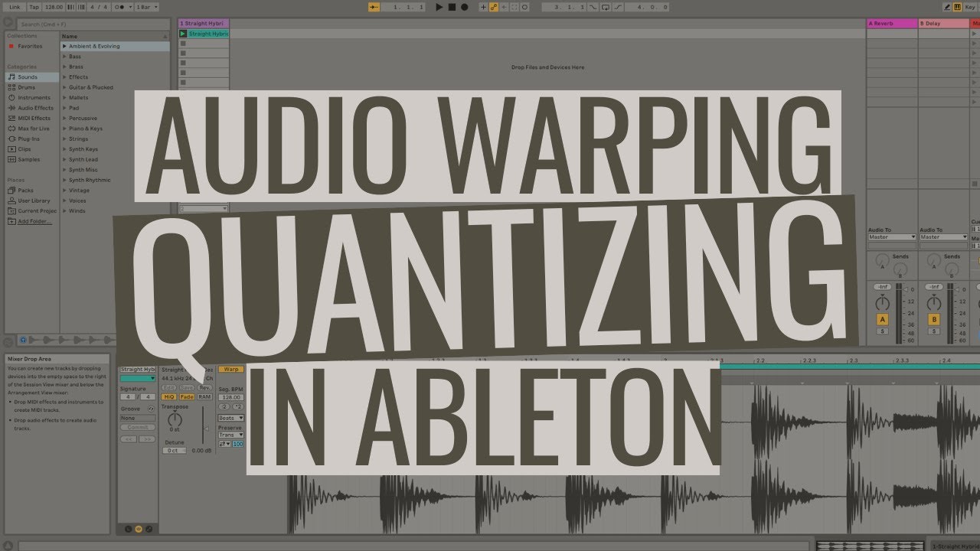
Task: Open Packs in Places
Action: [25, 191]
